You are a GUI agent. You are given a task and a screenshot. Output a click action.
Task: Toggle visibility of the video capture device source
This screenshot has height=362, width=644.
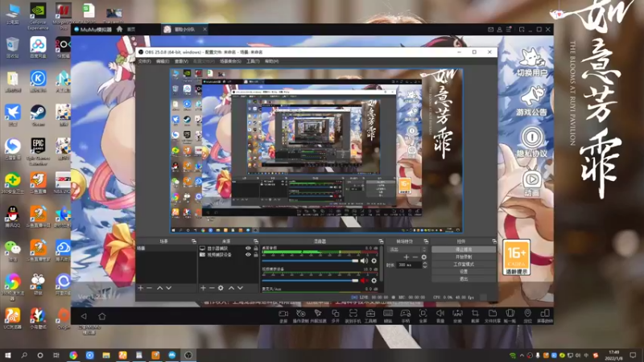(248, 254)
